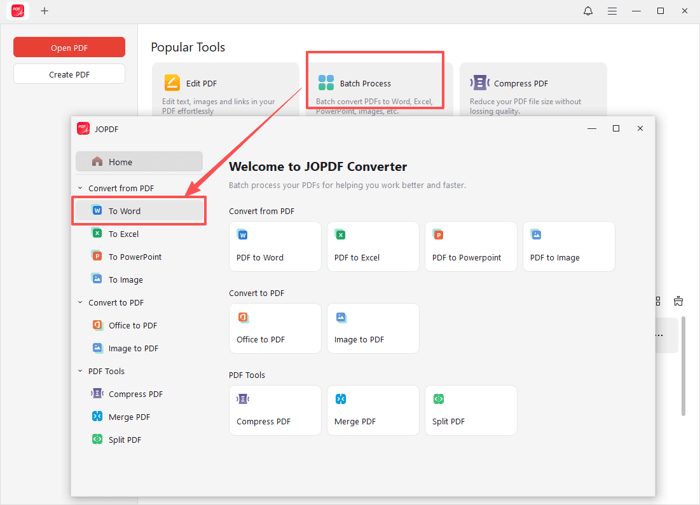Click the three-dots more button at right edge
Image resolution: width=700 pixels, height=505 pixels.
(659, 335)
